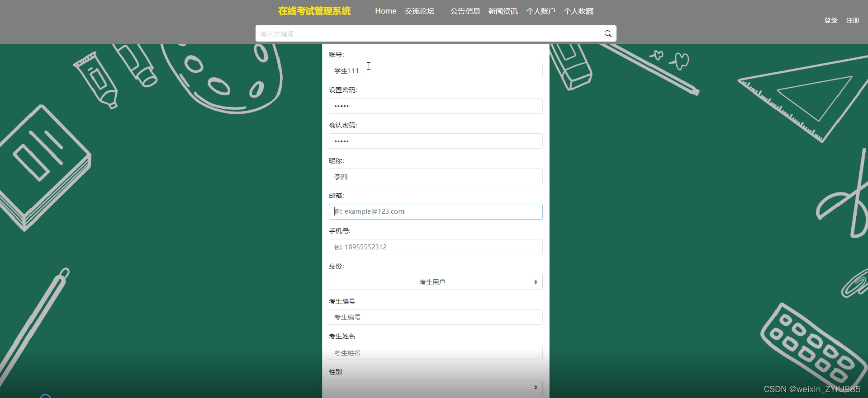868x398 pixels.
Task: Focus the 考生姓名 input field
Action: [x=436, y=352]
